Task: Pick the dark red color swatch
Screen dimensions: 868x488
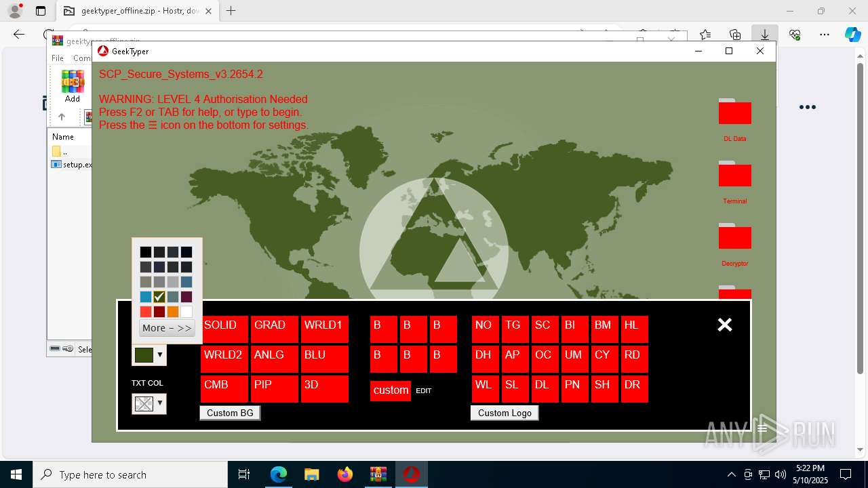Action: [159, 312]
